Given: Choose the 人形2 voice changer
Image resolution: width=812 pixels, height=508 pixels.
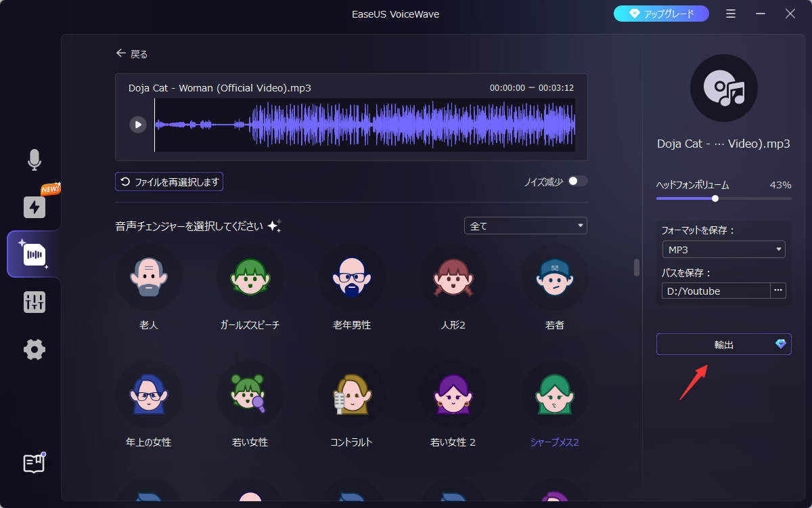Looking at the screenshot, I should click(x=453, y=290).
